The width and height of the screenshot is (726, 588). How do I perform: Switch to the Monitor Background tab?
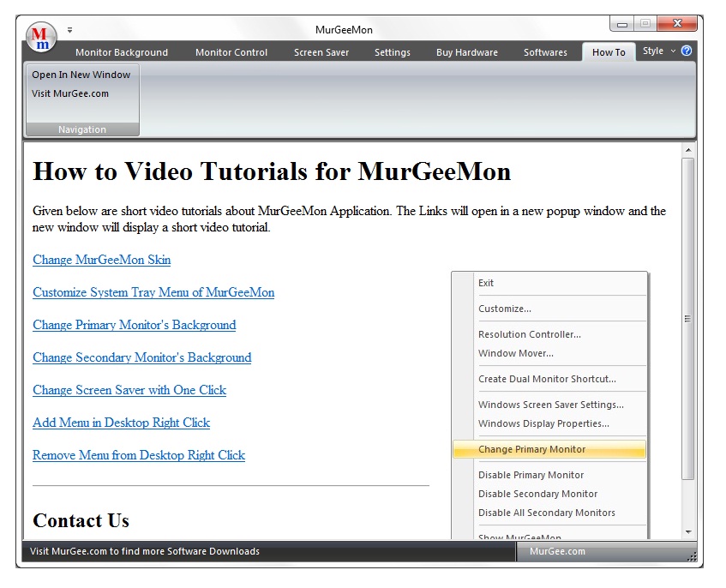[x=122, y=51]
